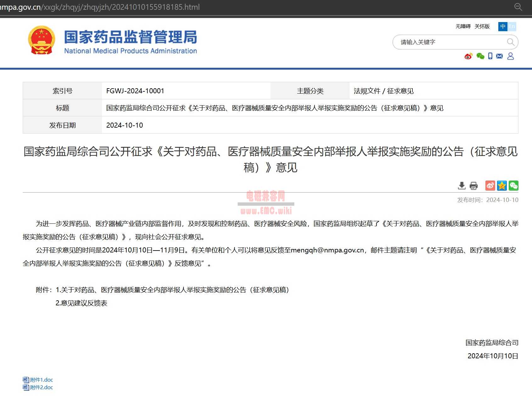532x404 pixels.
Task: Open the 无障碍 accessibility link
Action: coord(463,26)
